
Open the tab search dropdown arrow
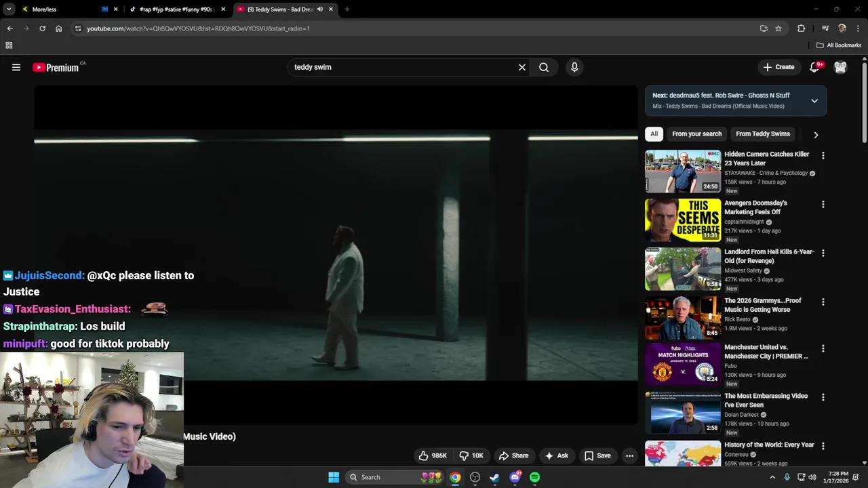click(x=9, y=9)
